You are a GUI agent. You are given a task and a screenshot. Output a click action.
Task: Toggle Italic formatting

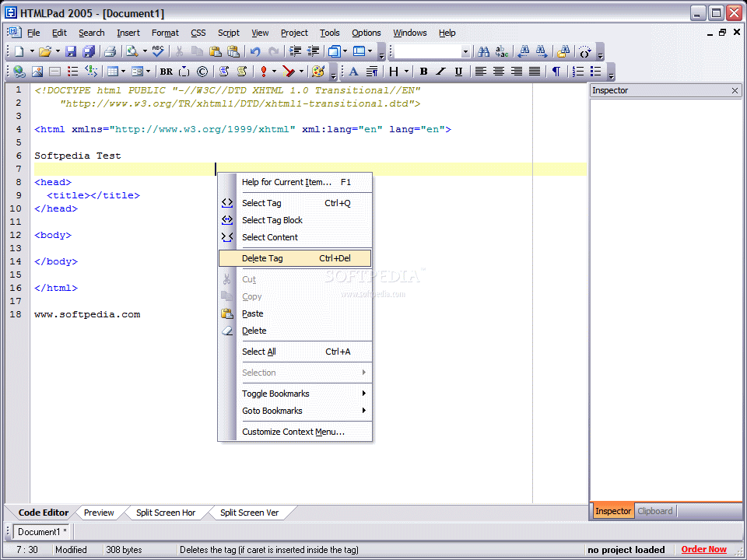[440, 72]
